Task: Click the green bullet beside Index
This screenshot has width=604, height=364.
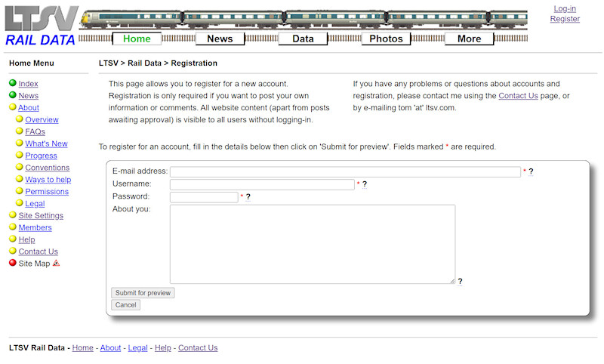Action: pos(13,84)
